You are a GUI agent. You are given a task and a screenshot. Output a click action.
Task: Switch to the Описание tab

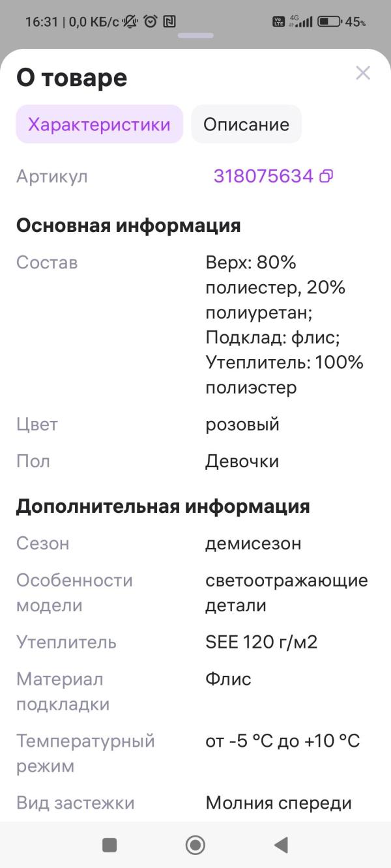pyautogui.click(x=246, y=124)
